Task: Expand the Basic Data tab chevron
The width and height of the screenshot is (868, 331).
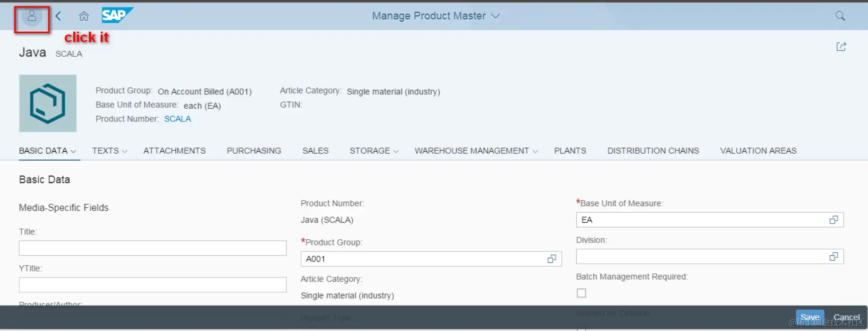Action: [x=73, y=151]
